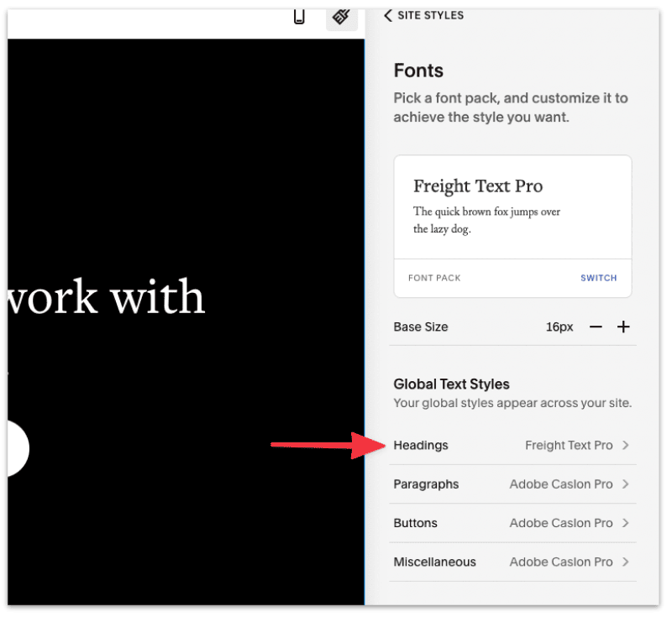Image resolution: width=672 pixels, height=617 pixels.
Task: Open the Paragraphs row chevron
Action: point(627,484)
